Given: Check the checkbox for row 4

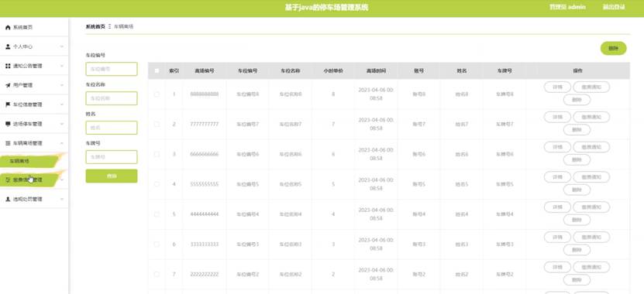Looking at the screenshot, I should [157, 184].
